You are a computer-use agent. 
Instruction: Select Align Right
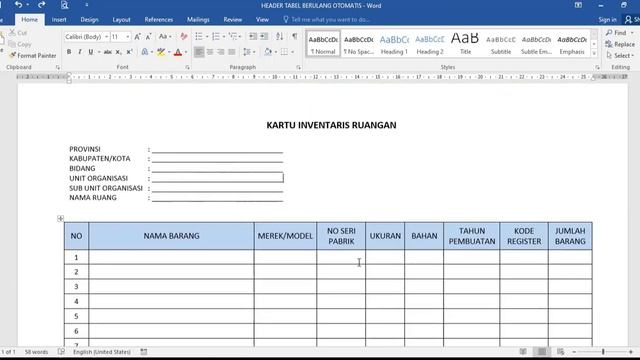221,52
